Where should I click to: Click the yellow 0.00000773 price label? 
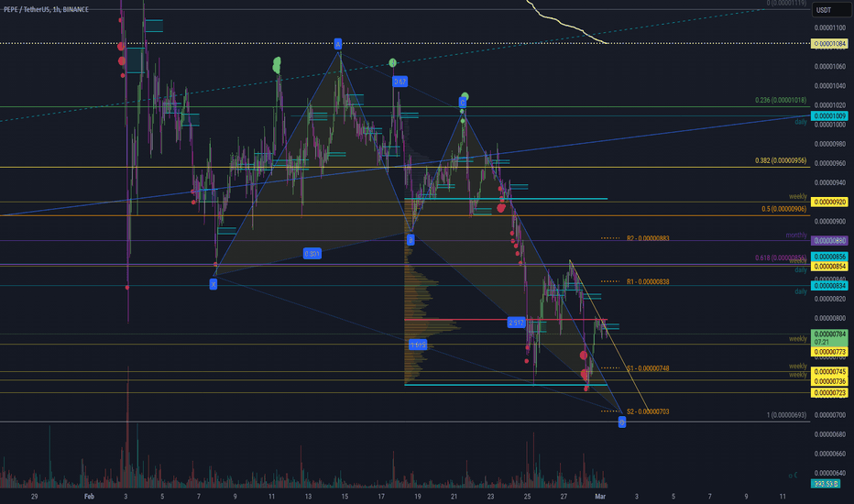click(x=829, y=352)
